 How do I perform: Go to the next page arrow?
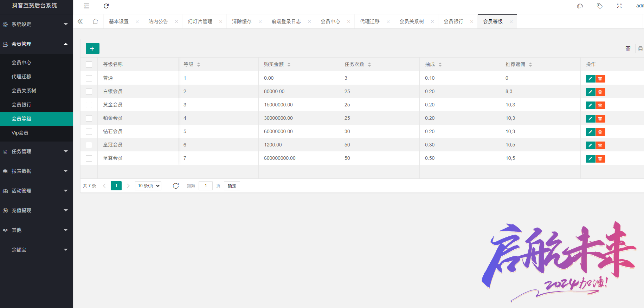point(128,186)
